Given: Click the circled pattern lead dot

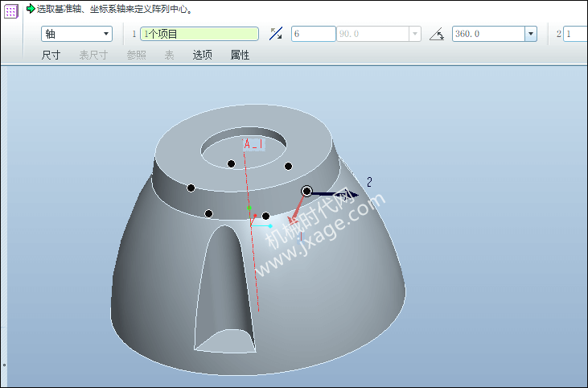Looking at the screenshot, I should click(306, 192).
